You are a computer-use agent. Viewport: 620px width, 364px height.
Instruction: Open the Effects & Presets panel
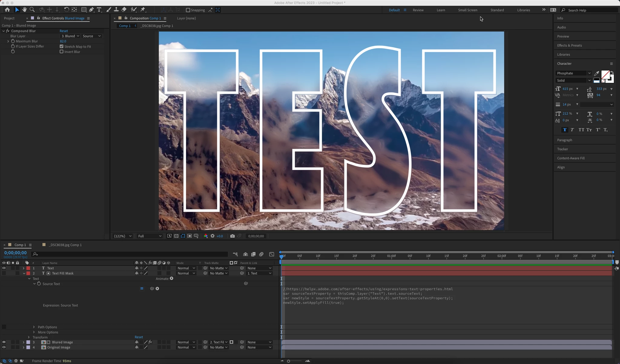click(569, 45)
